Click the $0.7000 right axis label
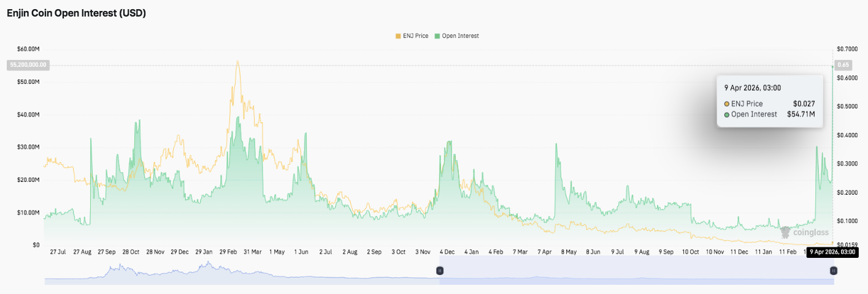868x294 pixels. pos(847,49)
